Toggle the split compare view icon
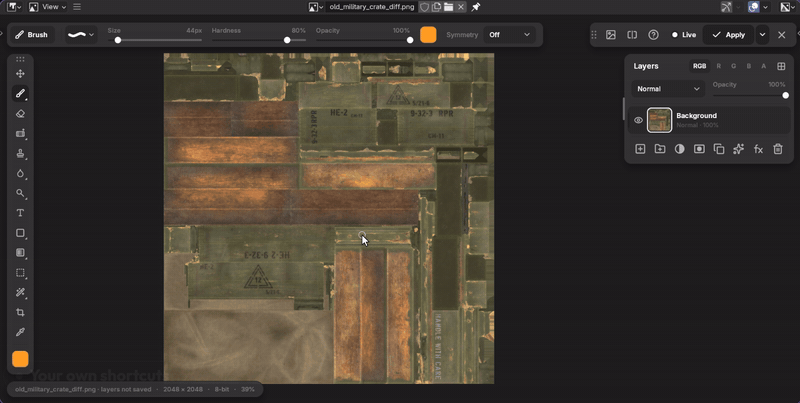The image size is (800, 403). 632,35
